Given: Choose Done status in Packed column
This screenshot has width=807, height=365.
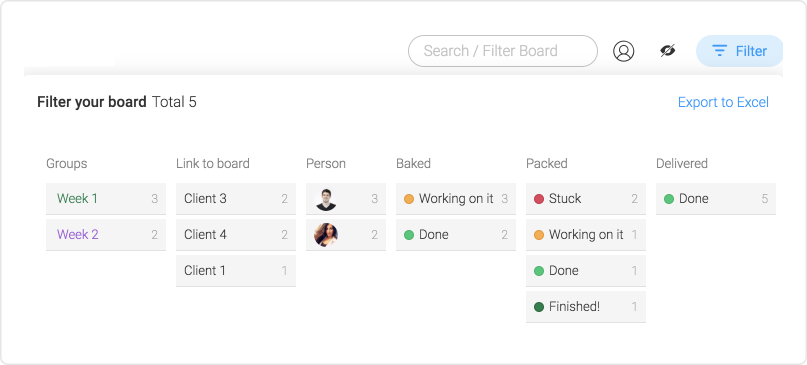Looking at the screenshot, I should pyautogui.click(x=586, y=271).
